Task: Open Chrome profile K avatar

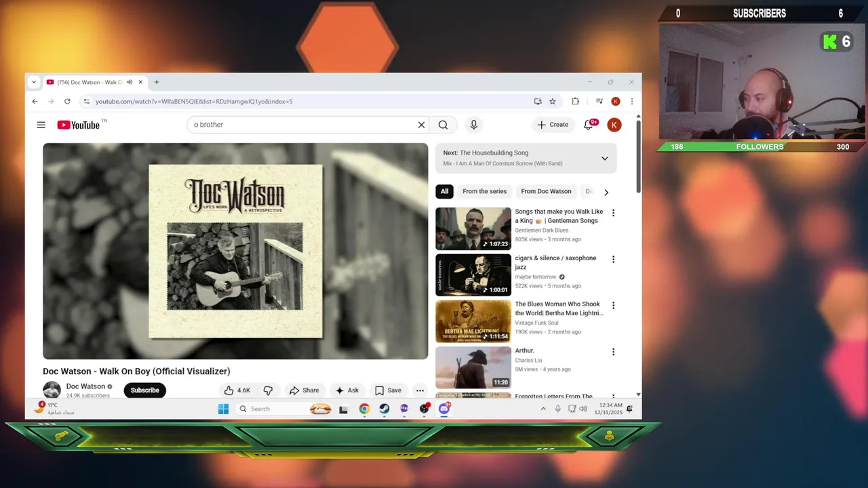Action: 616,102
